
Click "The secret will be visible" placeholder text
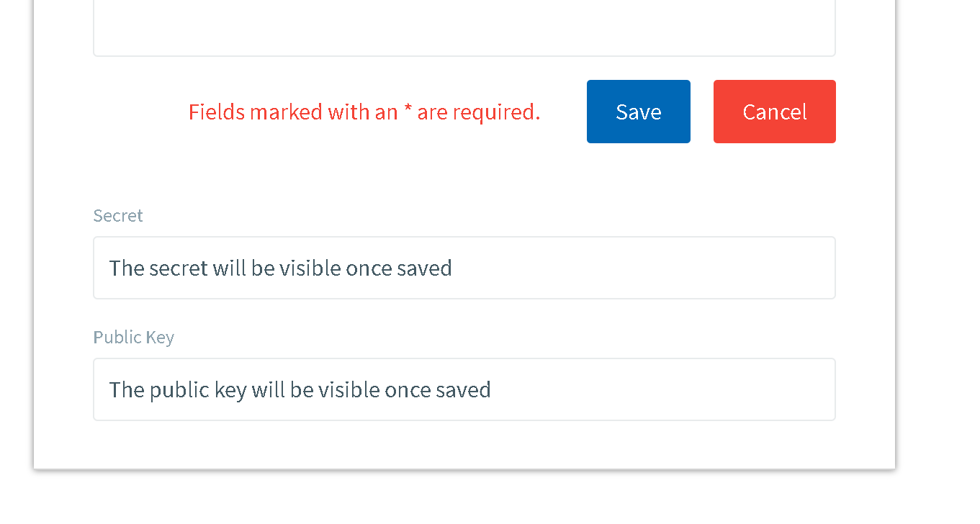tap(280, 268)
